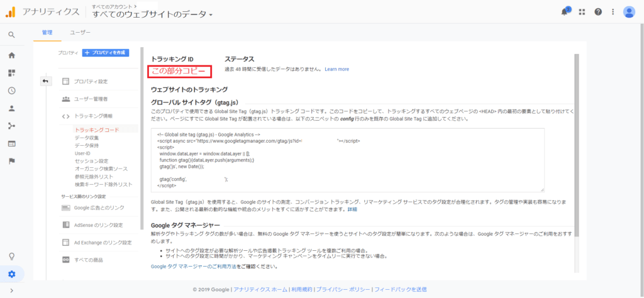The image size is (644, 298).
Task: Select 検索キーワード除外リスト submenu item
Action: click(104, 184)
